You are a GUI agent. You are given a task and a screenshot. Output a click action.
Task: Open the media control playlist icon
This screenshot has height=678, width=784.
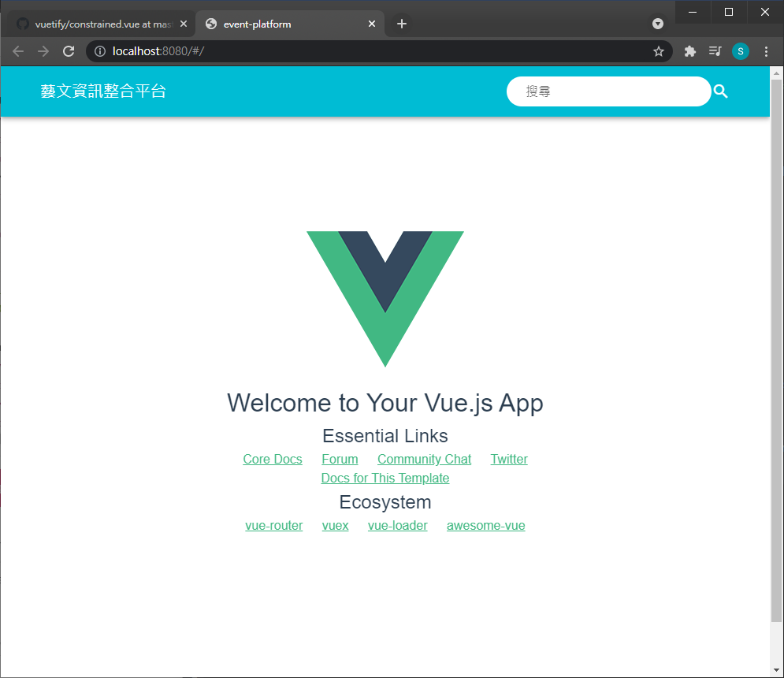click(715, 51)
